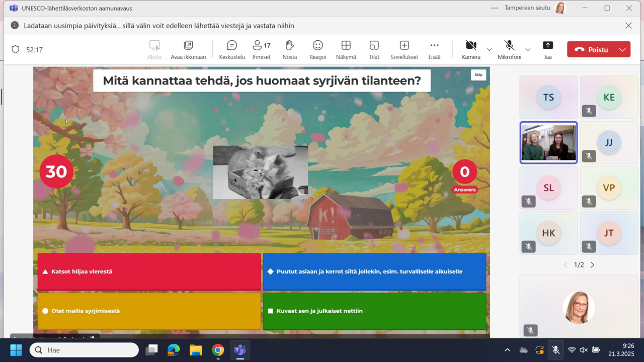Image resolution: width=644 pixels, height=362 pixels.
Task: Open the Tampereen seutu profile avatar
Action: (560, 8)
